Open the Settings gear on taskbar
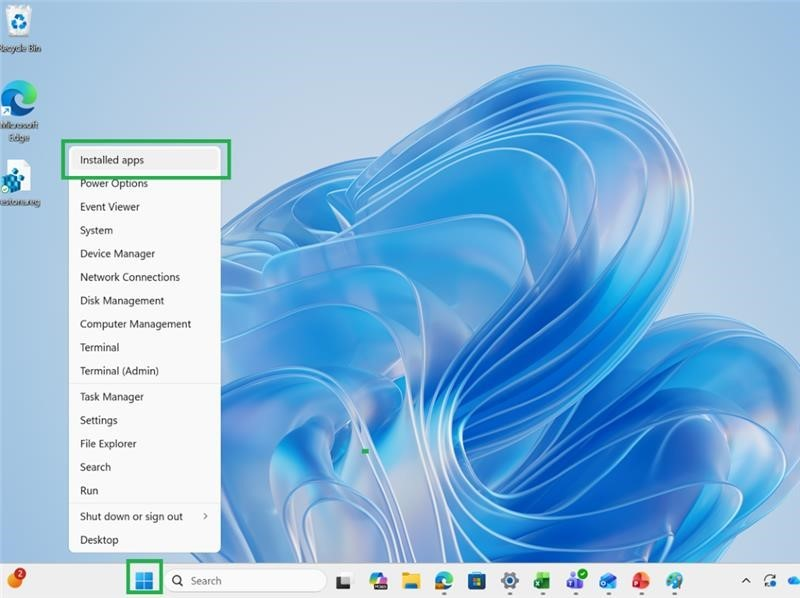 (x=509, y=581)
